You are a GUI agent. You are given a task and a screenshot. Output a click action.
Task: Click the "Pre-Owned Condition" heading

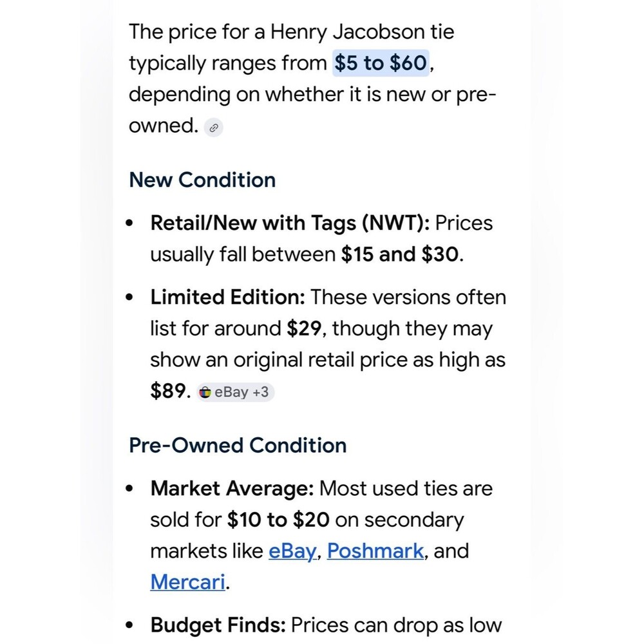[x=238, y=445]
